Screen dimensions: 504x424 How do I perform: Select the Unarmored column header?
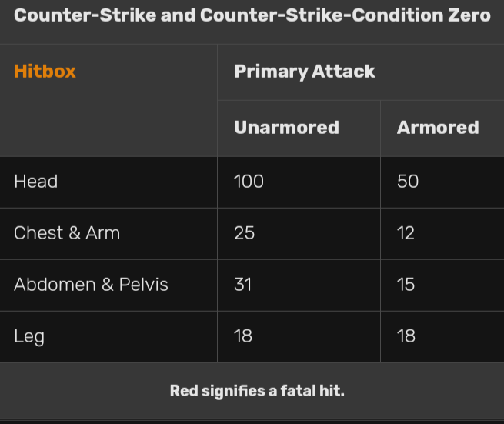[x=286, y=127]
